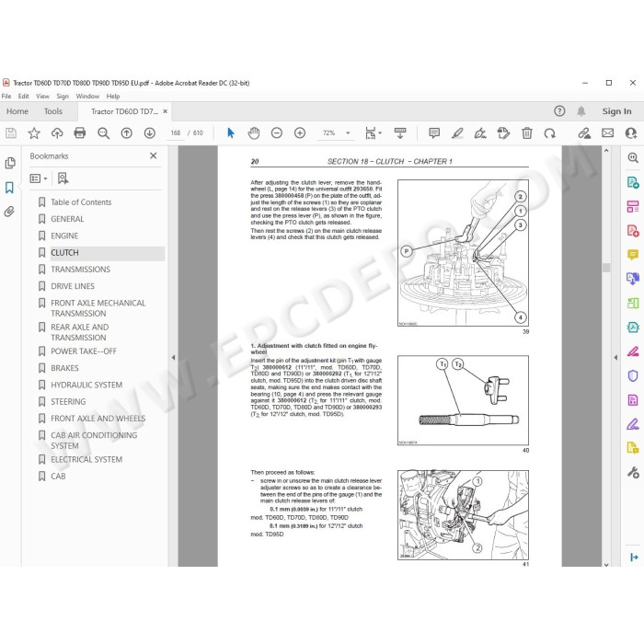Screen dimensions: 644x644
Task: Jump to DRIVE LINES bookmark
Action: click(73, 286)
